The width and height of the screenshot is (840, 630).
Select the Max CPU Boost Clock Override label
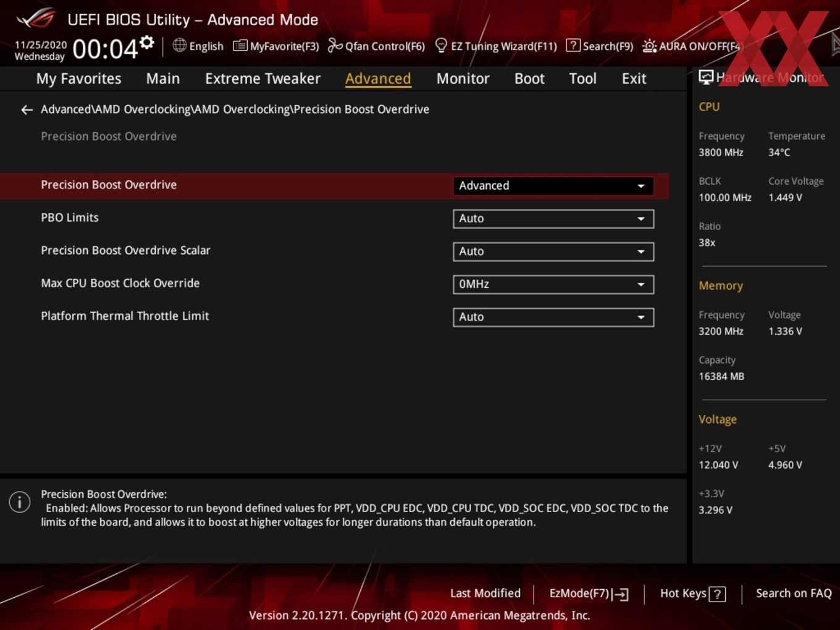pos(120,283)
